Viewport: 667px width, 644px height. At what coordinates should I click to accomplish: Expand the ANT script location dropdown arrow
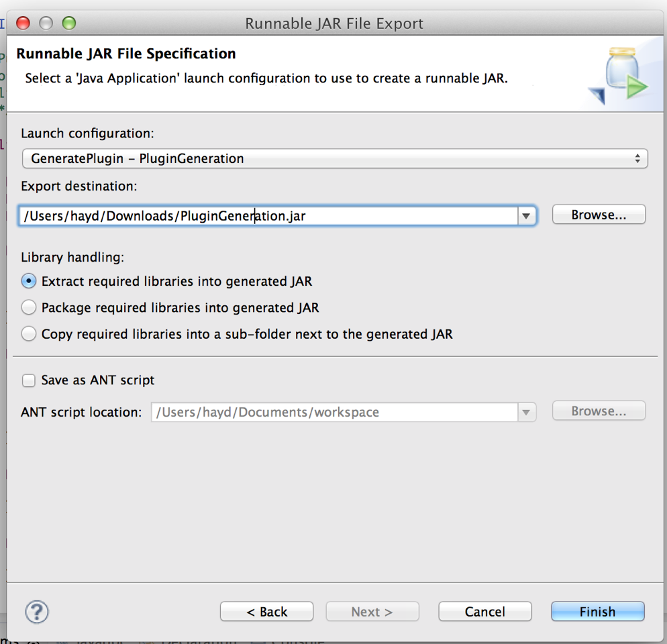pyautogui.click(x=526, y=412)
